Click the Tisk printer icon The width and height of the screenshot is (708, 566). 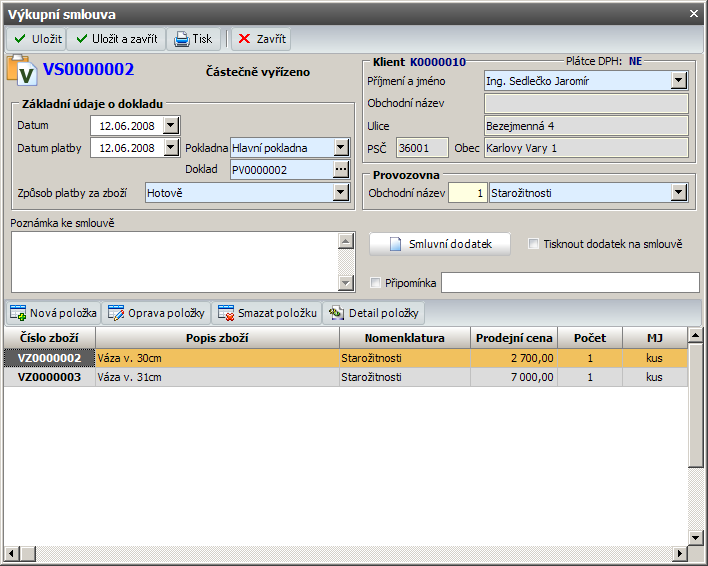click(x=182, y=39)
